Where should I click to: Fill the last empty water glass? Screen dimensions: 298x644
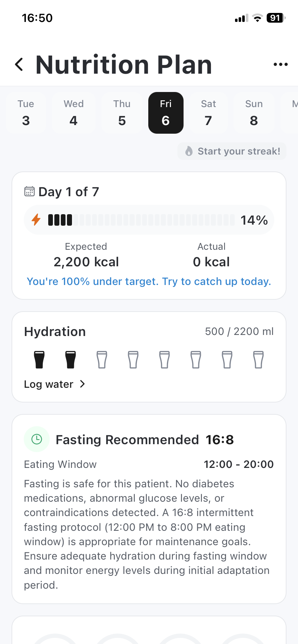pos(258,360)
